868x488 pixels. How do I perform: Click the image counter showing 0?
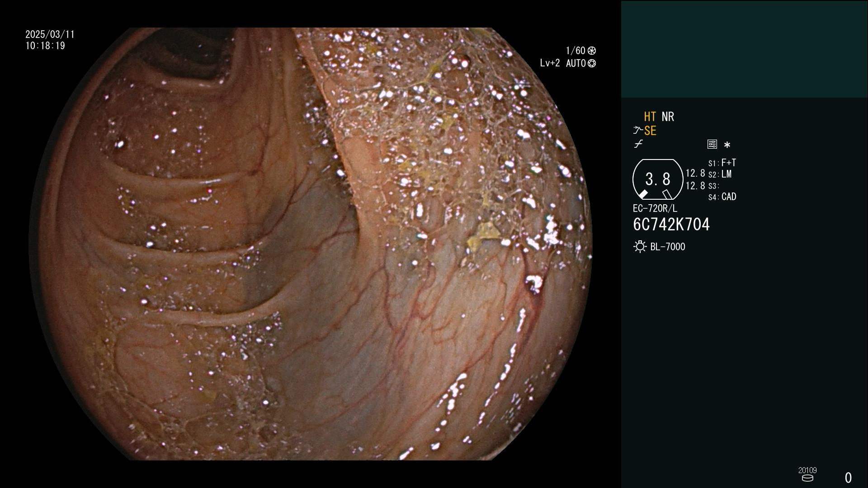(848, 478)
